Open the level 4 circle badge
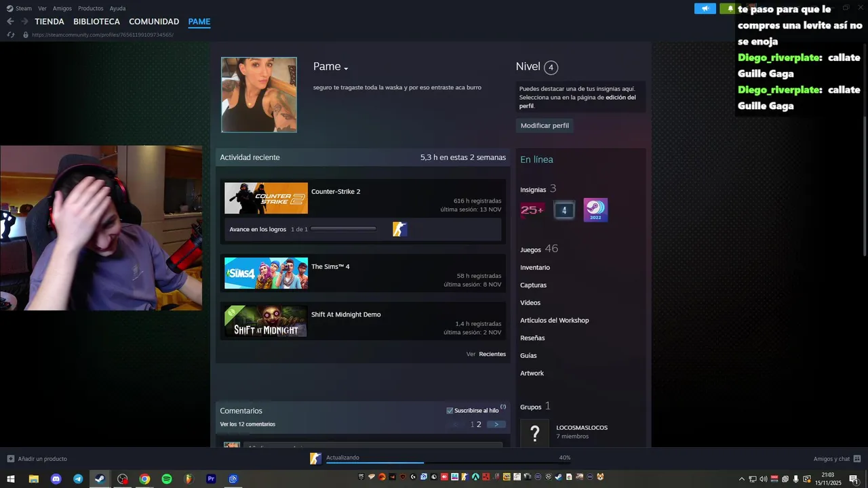 tap(551, 67)
